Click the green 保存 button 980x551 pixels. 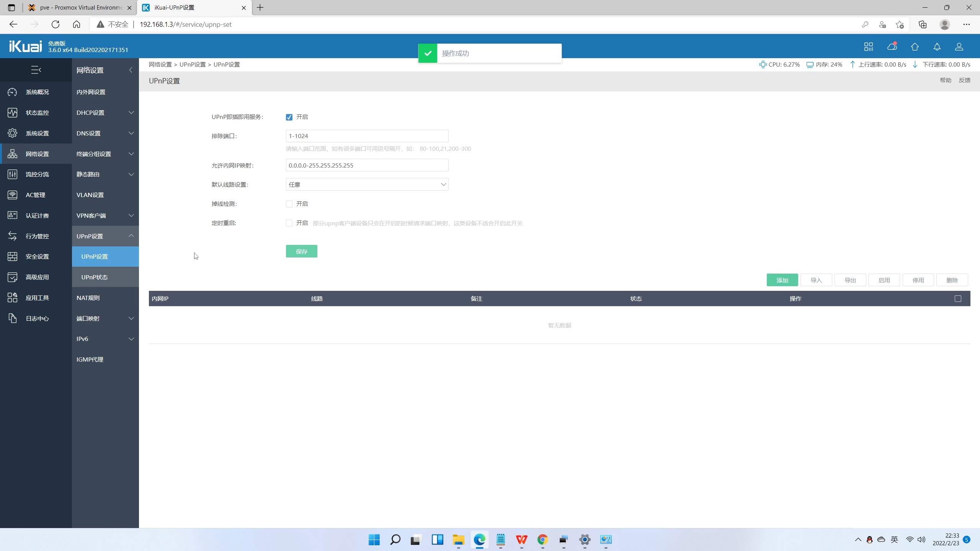(301, 251)
